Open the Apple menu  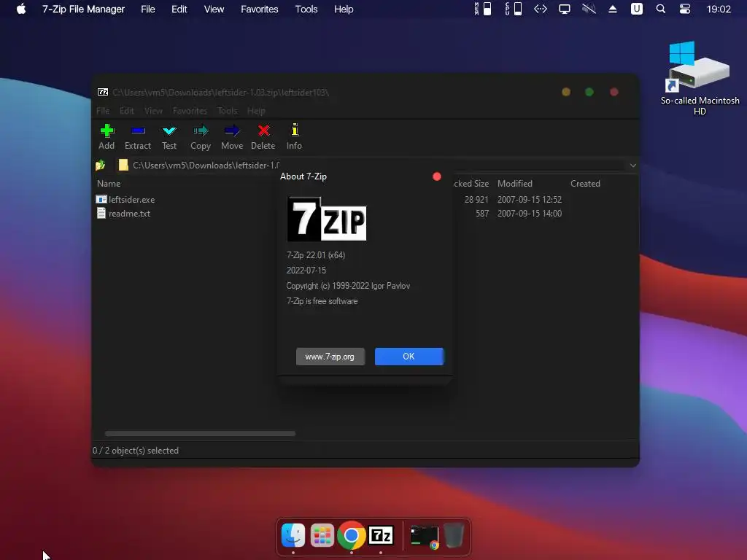[x=21, y=9]
